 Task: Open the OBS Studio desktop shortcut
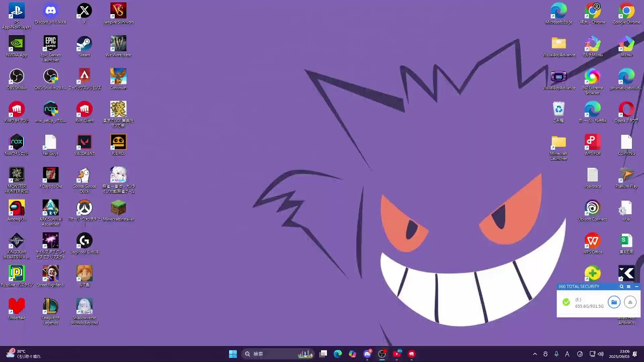17,79
